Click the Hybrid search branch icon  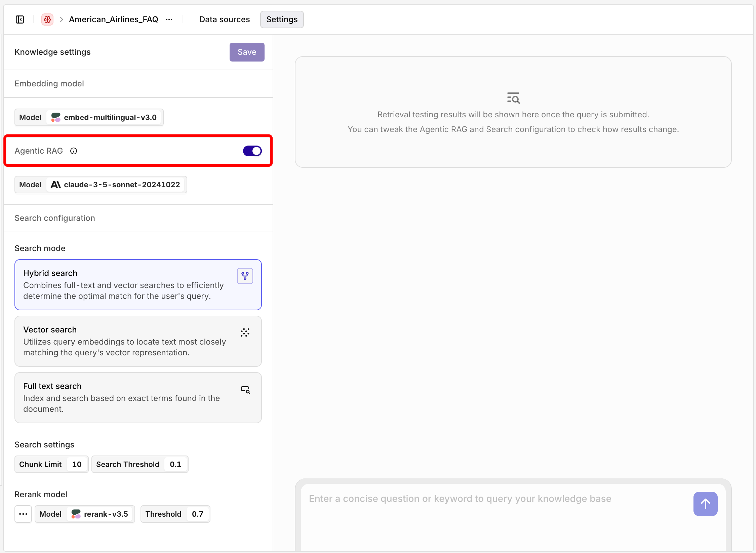[x=245, y=276]
